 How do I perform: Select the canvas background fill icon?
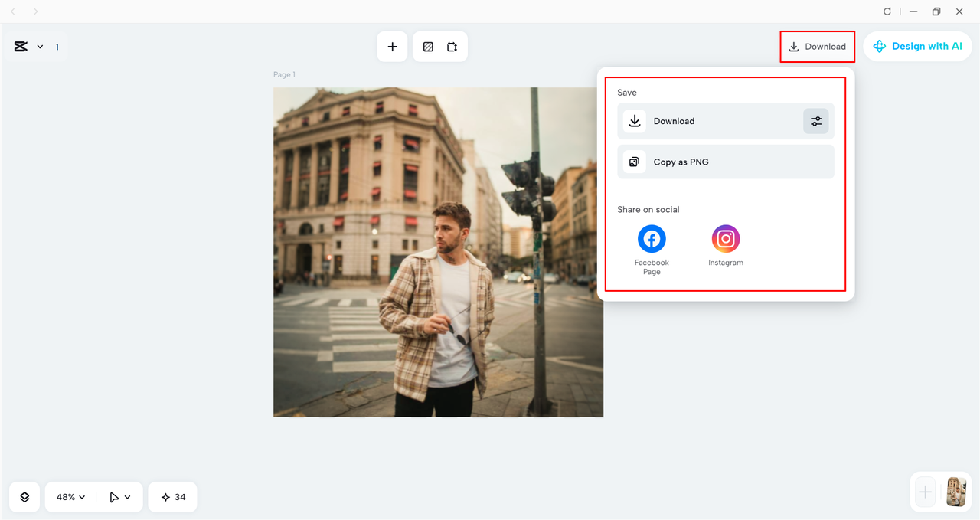click(x=427, y=46)
